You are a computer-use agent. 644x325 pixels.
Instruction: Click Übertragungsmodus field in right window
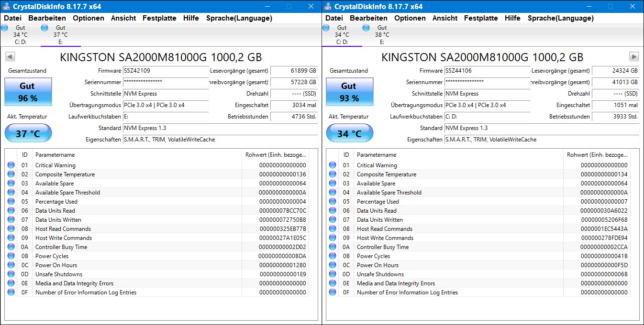tap(487, 105)
